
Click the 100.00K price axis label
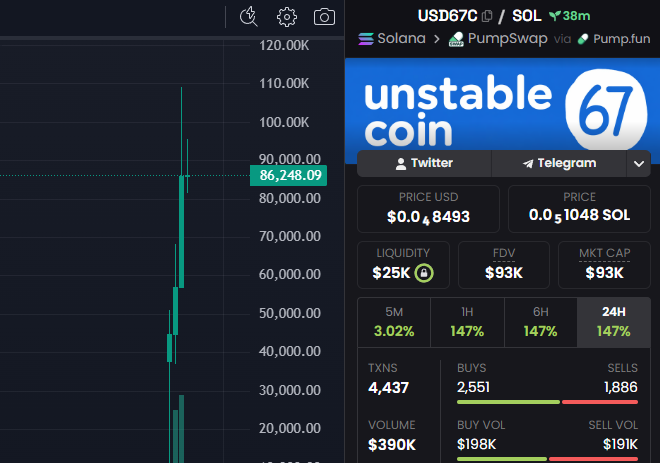pos(284,122)
